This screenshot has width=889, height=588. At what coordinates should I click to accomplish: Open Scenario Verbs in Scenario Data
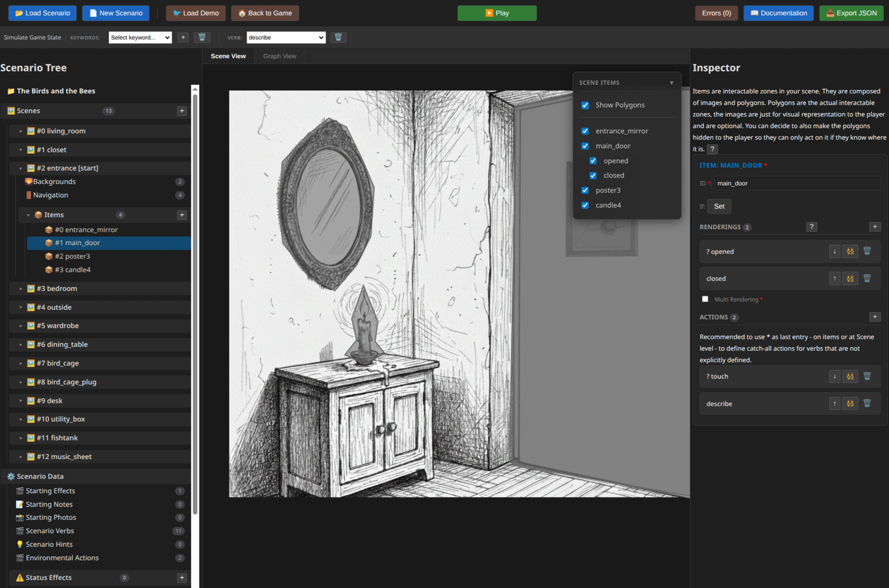(100, 531)
